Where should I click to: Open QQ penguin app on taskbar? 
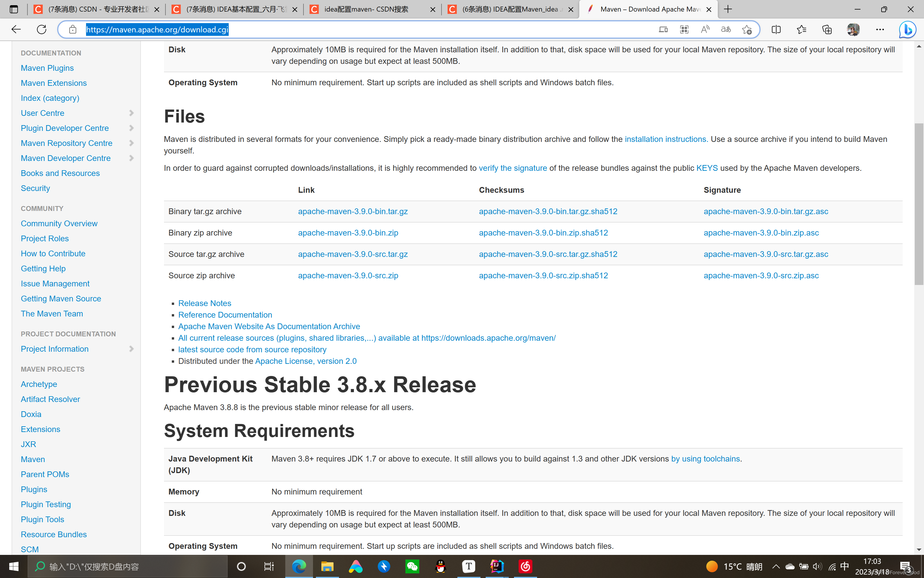pyautogui.click(x=441, y=566)
